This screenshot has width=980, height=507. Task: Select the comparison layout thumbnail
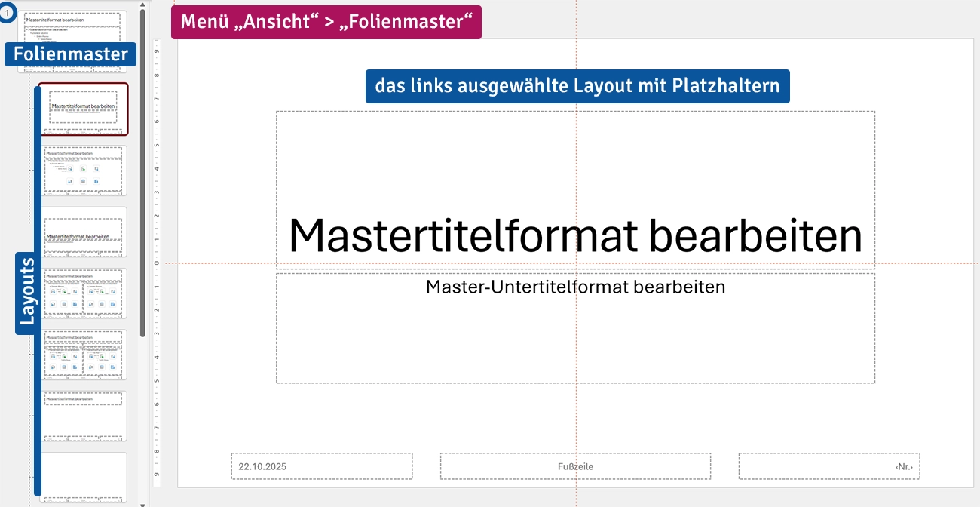coord(83,353)
